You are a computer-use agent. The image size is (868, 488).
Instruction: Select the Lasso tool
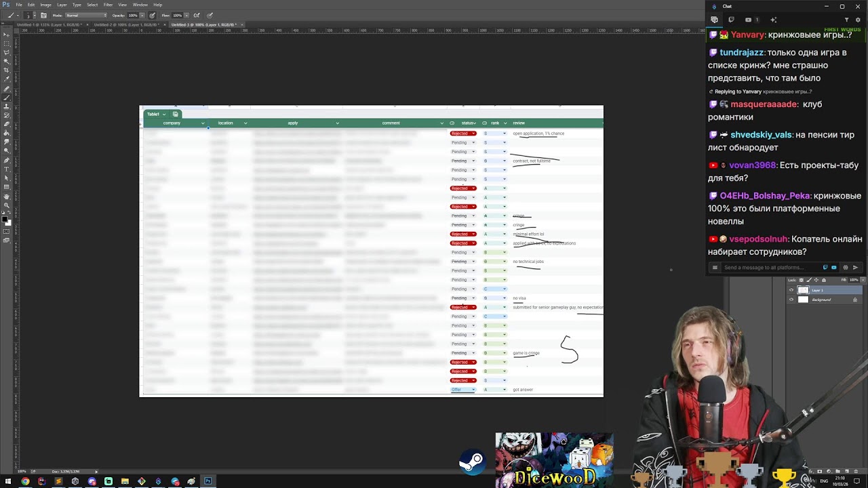(x=6, y=53)
